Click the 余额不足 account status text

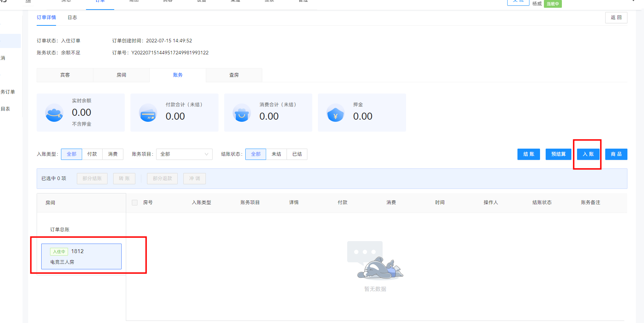pyautogui.click(x=70, y=53)
